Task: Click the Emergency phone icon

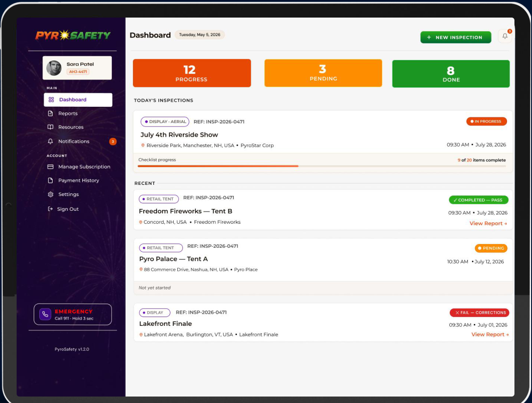Action: coord(45,314)
